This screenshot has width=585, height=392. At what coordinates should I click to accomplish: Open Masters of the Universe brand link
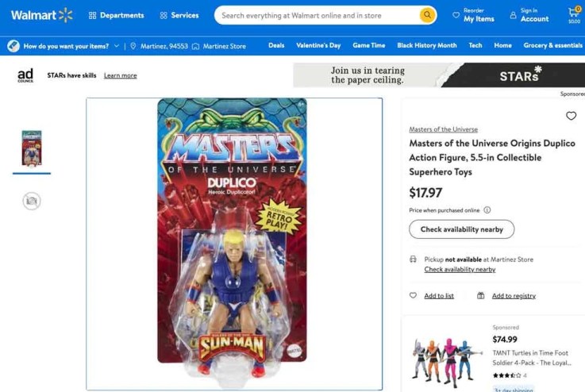point(443,129)
